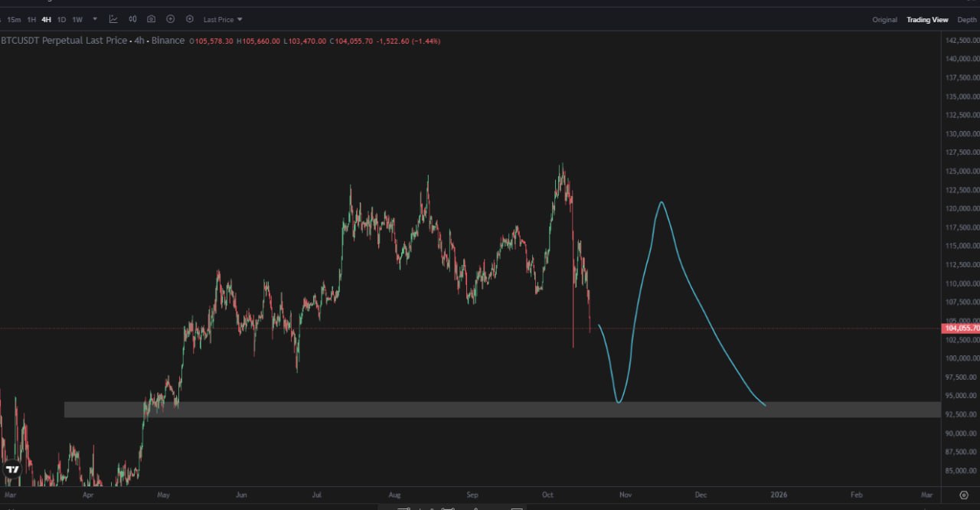Click the active 4H timeframe
Image resolution: width=980 pixels, height=510 pixels.
tap(47, 19)
